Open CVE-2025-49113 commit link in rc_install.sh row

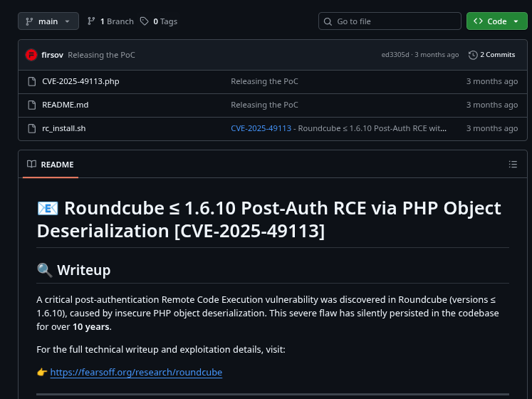(x=261, y=128)
